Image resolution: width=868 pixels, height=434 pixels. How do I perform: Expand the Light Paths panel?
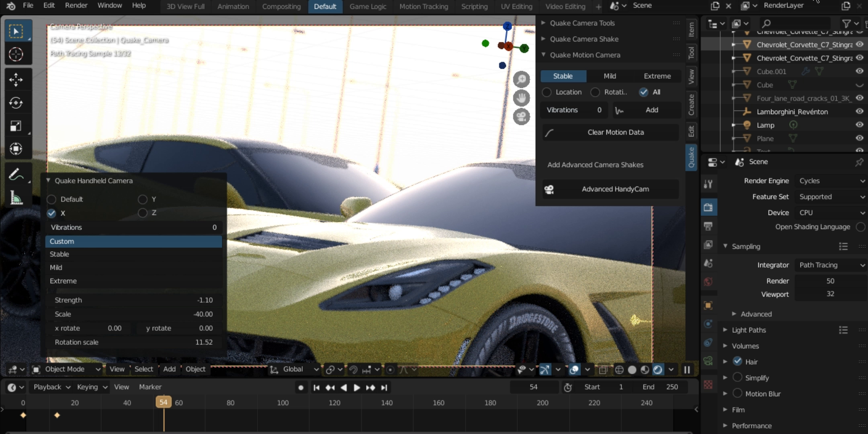tap(749, 330)
